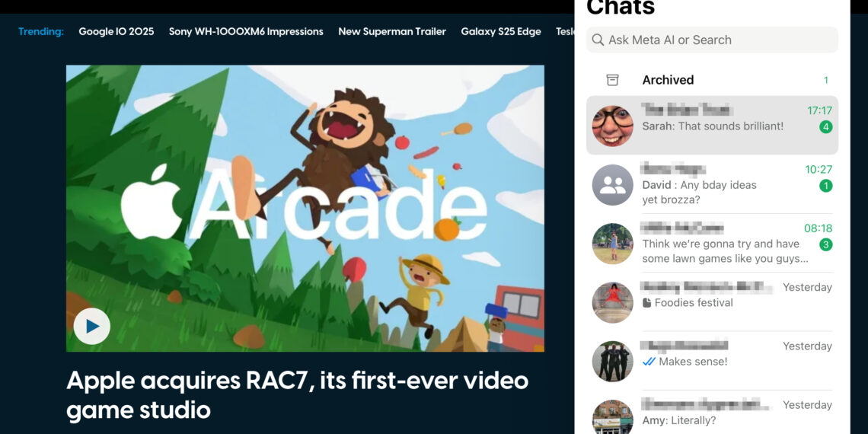Play the Apple Arcade video

(92, 327)
